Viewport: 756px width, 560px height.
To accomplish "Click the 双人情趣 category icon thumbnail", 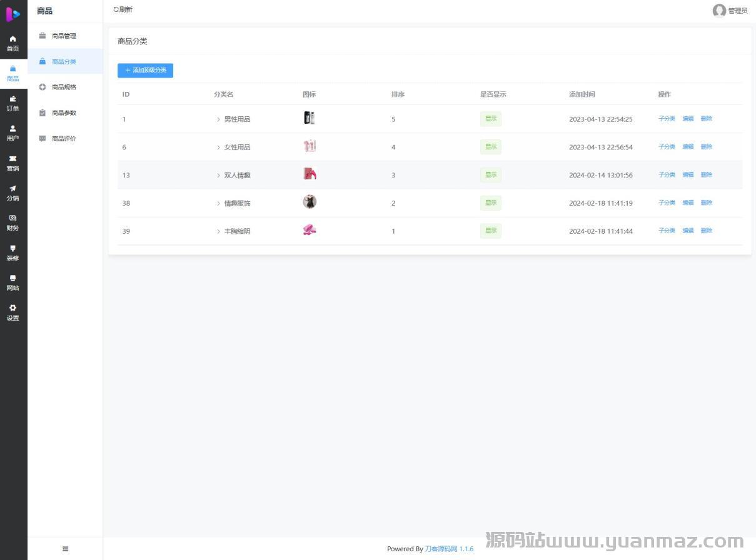I will [x=310, y=174].
